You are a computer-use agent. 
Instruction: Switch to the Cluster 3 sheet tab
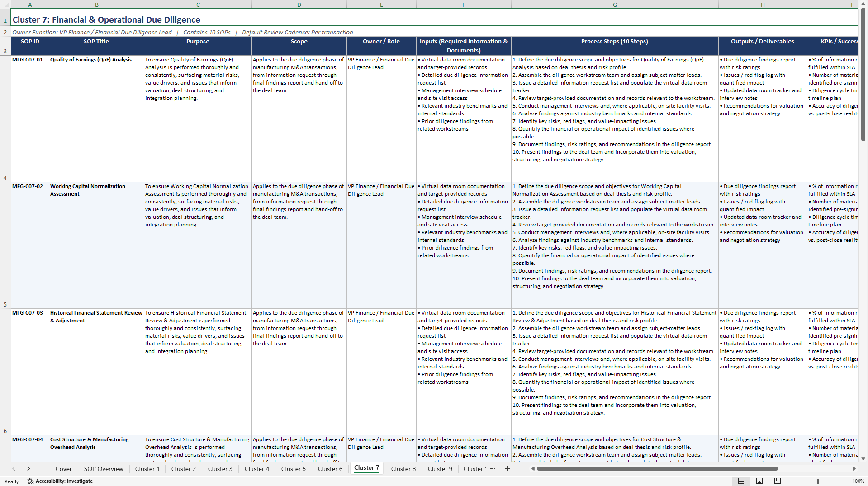coord(220,469)
